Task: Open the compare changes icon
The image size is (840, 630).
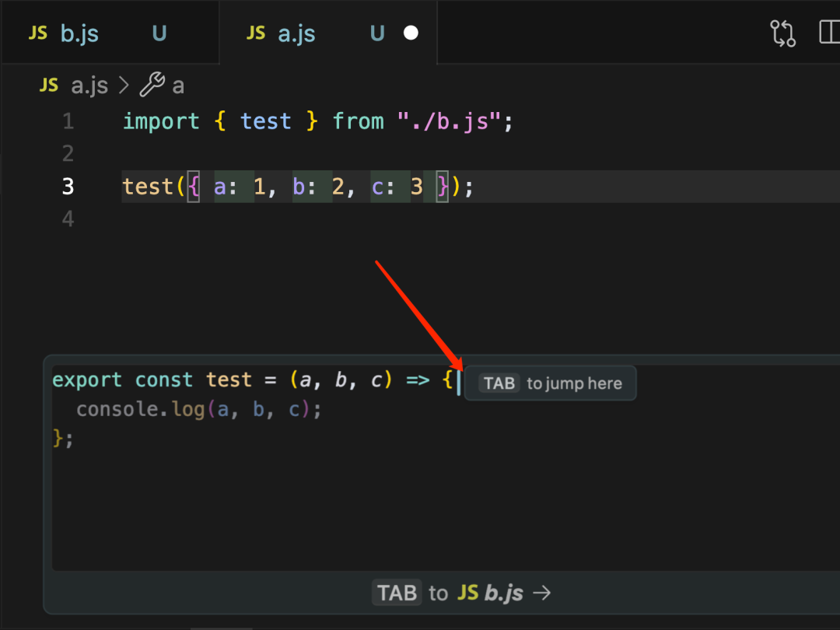Action: point(782,33)
